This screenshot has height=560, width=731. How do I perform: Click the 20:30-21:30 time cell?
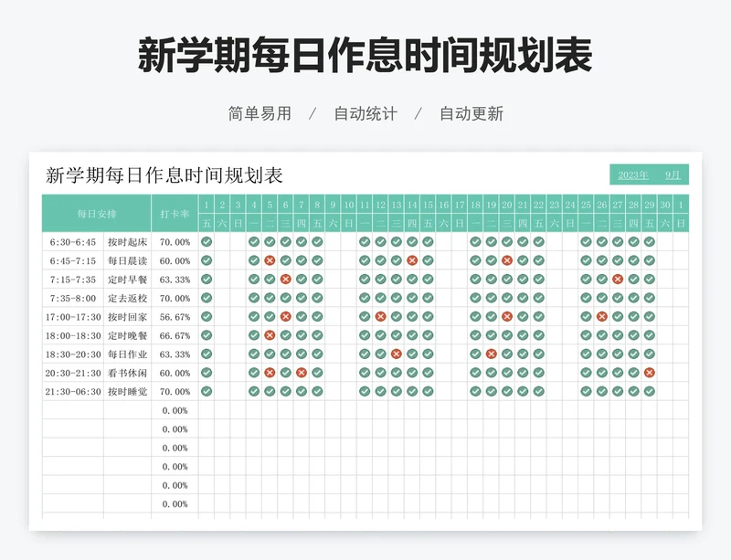tap(73, 373)
